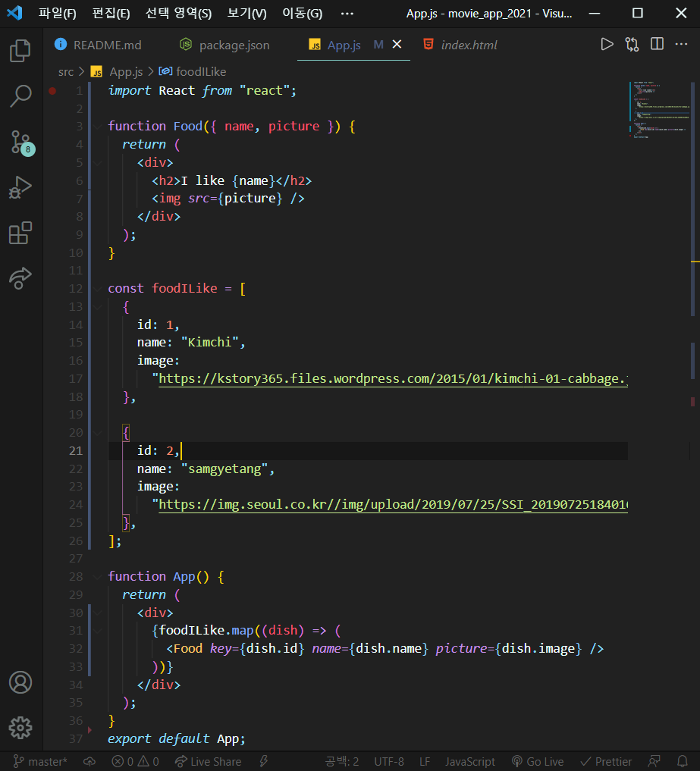Screen dimensions: 700x771
Task: Open the feedback icon in status bar
Action: pyautogui.click(x=654, y=762)
